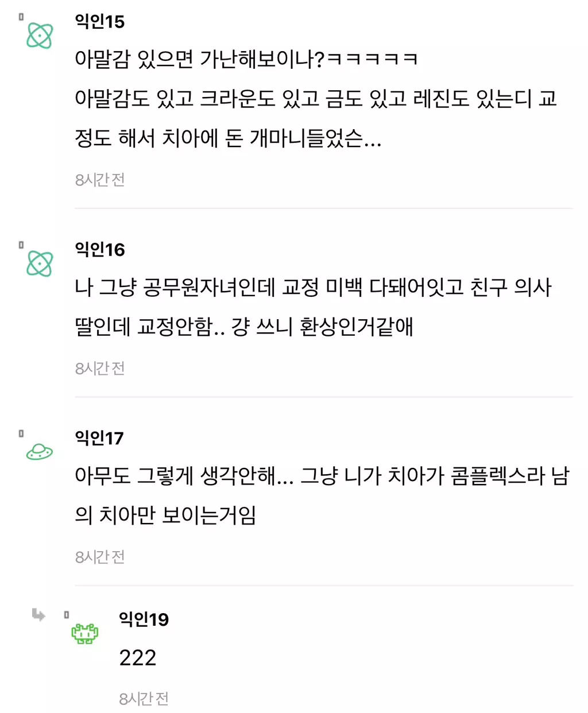Open the 익인19 username in the reply
The height and width of the screenshot is (713, 588).
(144, 619)
